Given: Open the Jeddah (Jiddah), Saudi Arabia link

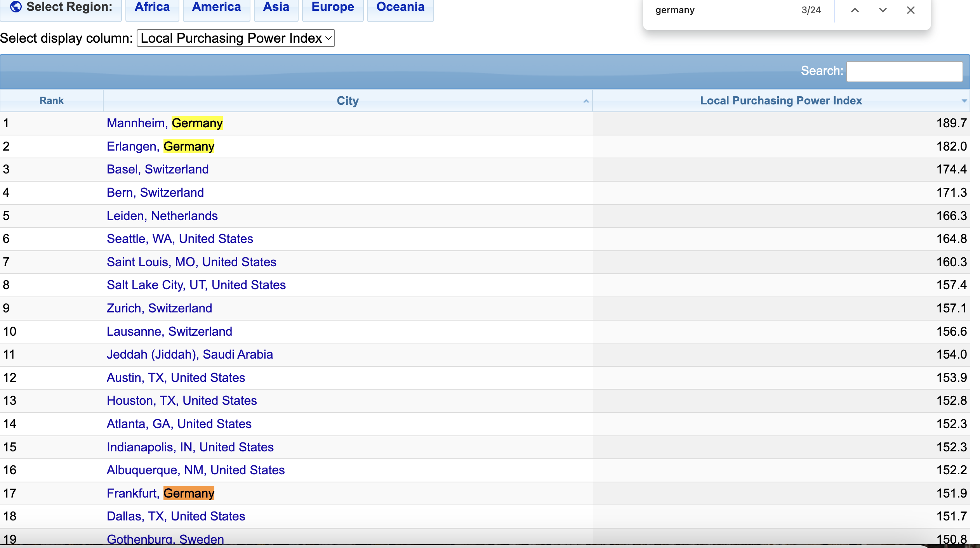Looking at the screenshot, I should click(189, 355).
